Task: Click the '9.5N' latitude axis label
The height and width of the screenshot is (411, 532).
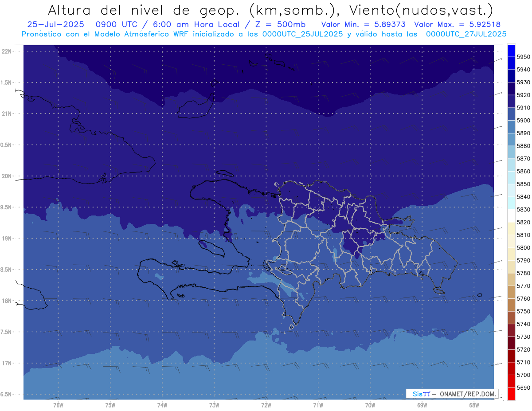Action: (7, 207)
